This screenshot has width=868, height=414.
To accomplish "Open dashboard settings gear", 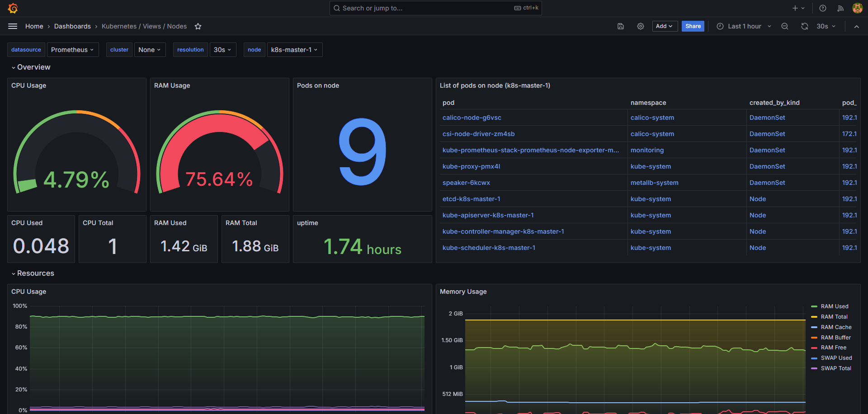I will (x=641, y=26).
